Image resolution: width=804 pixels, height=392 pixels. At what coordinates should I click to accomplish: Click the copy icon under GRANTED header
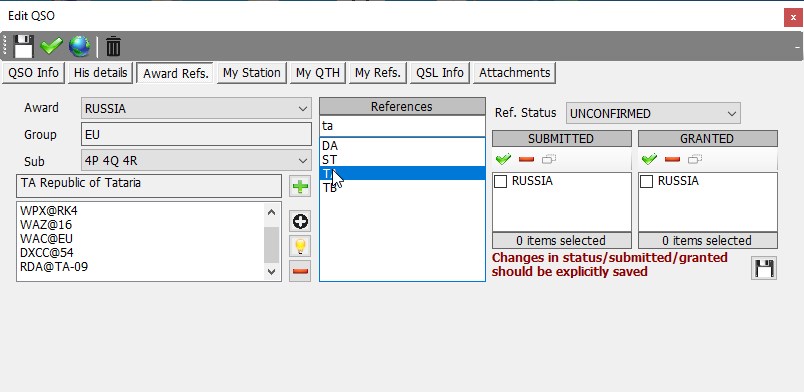pyautogui.click(x=695, y=160)
